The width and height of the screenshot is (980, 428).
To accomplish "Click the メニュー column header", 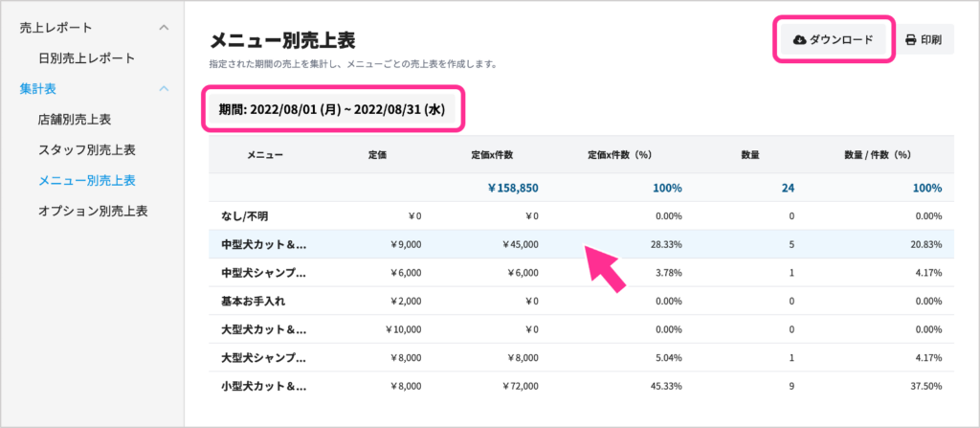I will coord(264,153).
